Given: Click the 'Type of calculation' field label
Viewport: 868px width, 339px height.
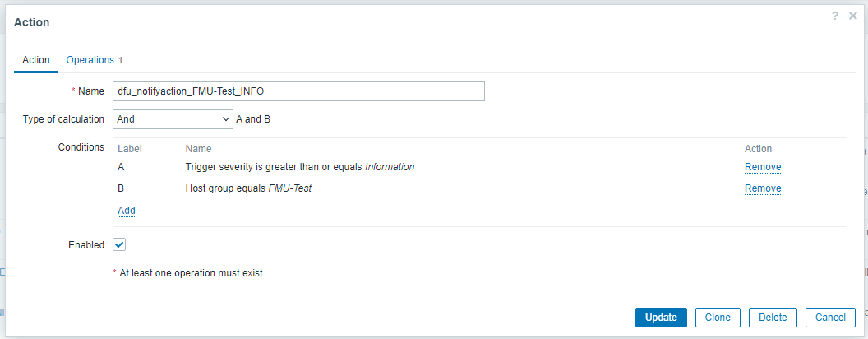Looking at the screenshot, I should point(63,119).
